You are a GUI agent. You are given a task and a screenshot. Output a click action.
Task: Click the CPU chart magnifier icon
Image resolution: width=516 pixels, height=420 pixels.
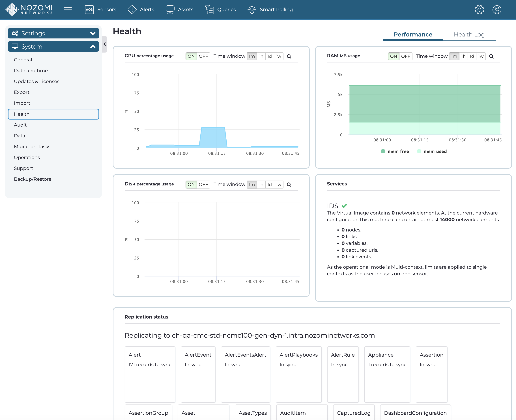pos(289,56)
